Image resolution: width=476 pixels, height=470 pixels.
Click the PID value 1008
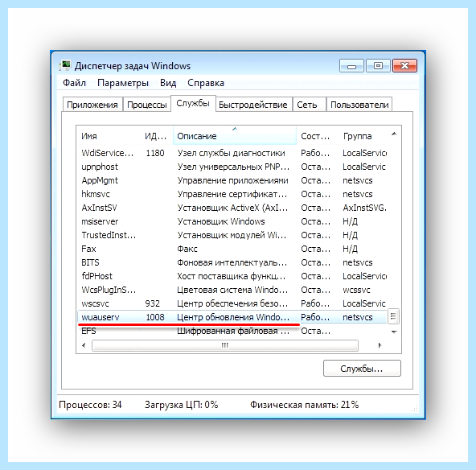click(x=155, y=317)
